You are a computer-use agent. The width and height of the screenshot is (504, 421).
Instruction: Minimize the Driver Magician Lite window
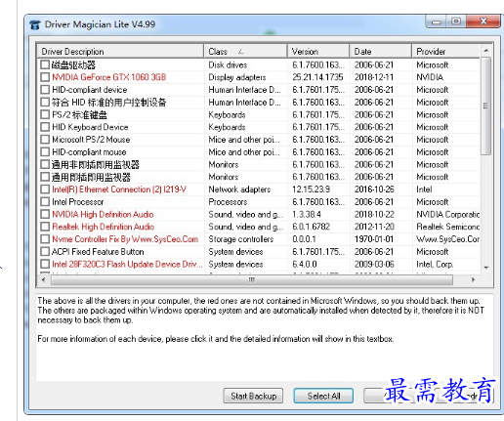click(x=436, y=21)
